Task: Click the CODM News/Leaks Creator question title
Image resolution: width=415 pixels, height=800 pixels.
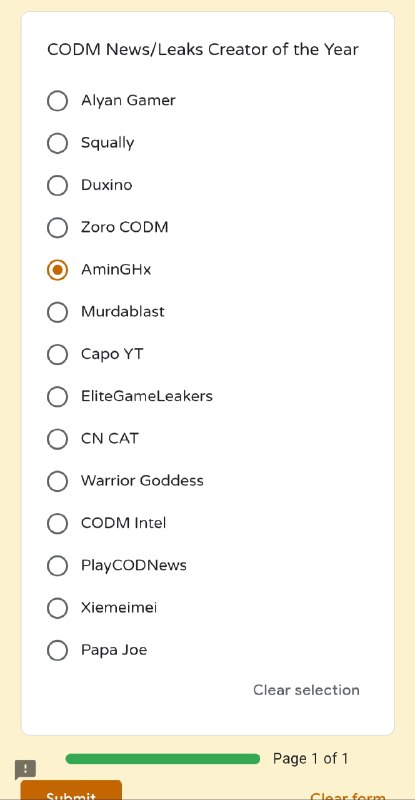Action: click(203, 49)
